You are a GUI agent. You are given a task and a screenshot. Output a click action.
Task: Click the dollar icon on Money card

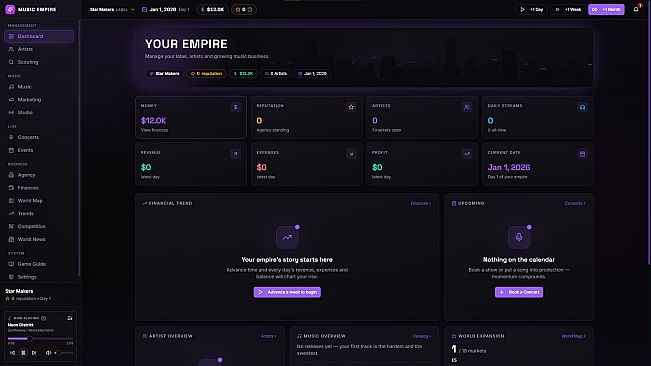click(x=235, y=107)
